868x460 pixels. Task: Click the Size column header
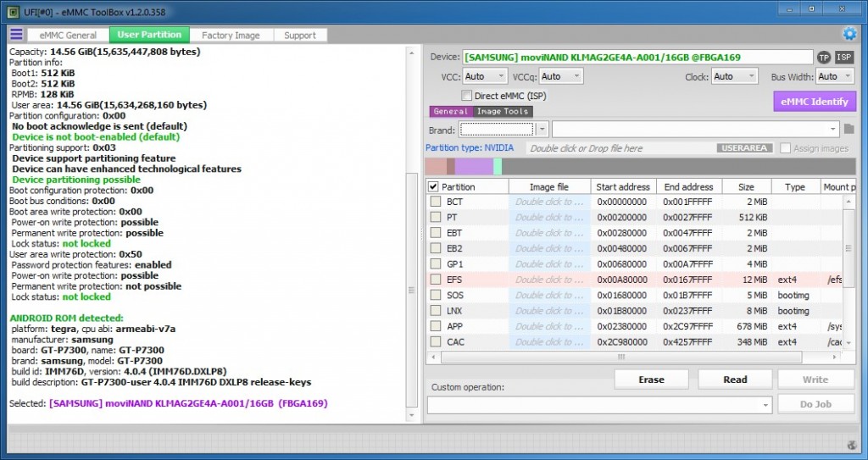pos(746,187)
